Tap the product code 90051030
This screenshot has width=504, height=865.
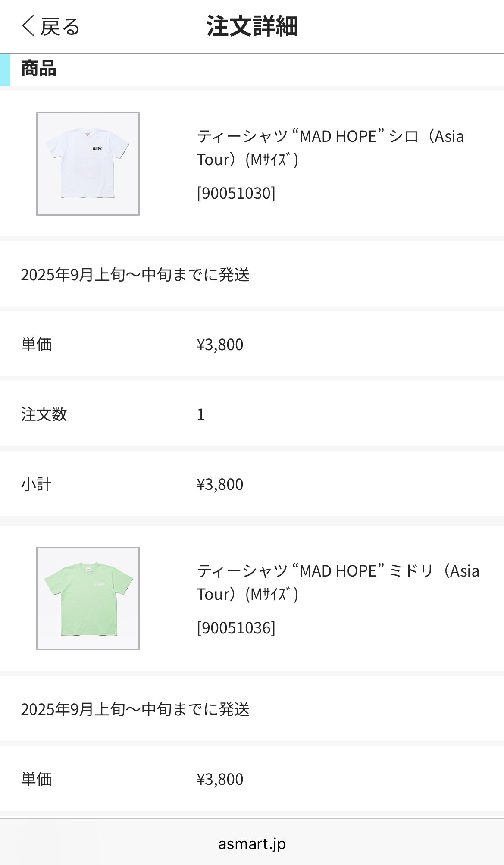pyautogui.click(x=236, y=193)
